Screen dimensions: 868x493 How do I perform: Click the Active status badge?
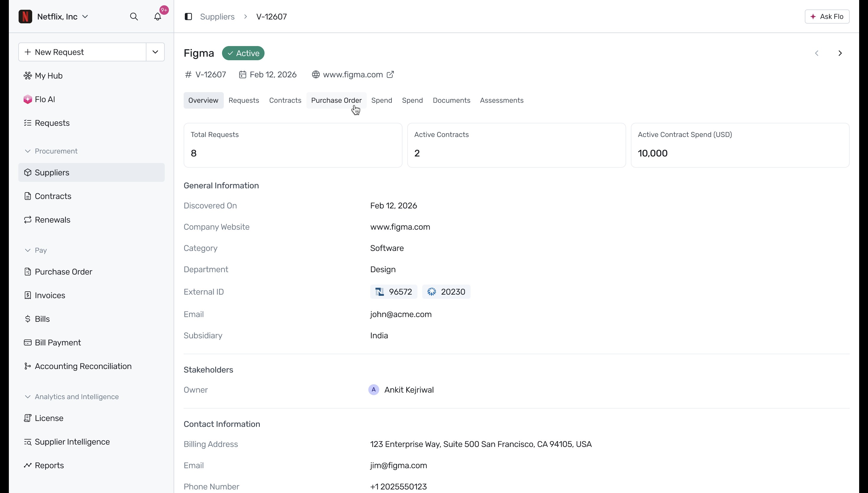[243, 53]
